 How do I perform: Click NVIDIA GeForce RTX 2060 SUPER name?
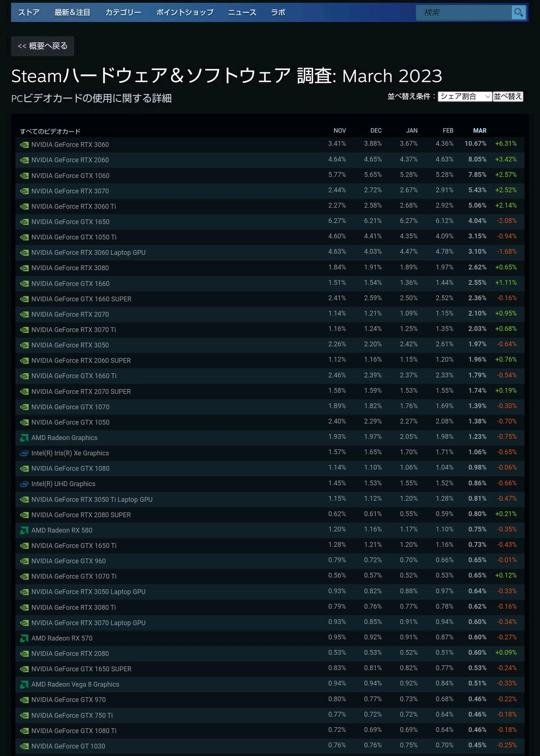pyautogui.click(x=81, y=361)
